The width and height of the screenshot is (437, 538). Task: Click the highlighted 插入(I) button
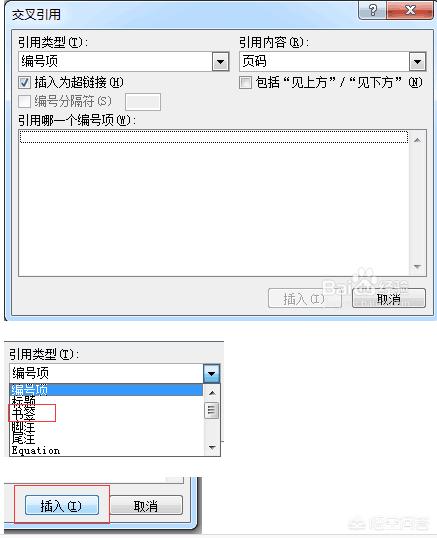pos(62,505)
